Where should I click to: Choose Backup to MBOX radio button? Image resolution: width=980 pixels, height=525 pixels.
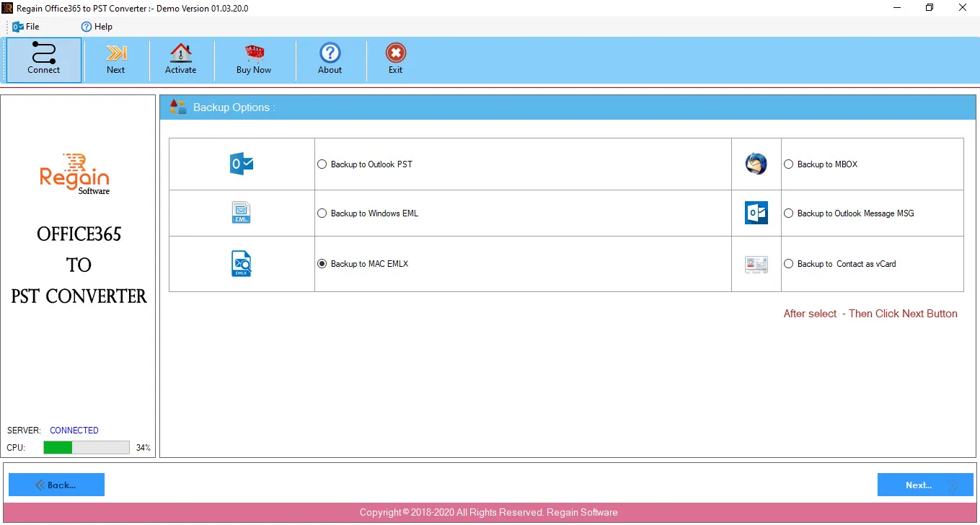pos(821,164)
